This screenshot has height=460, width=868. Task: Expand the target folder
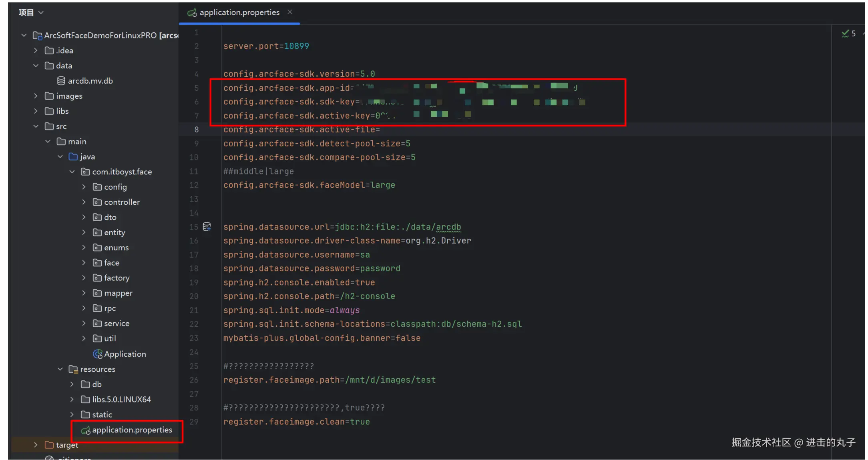[36, 445]
